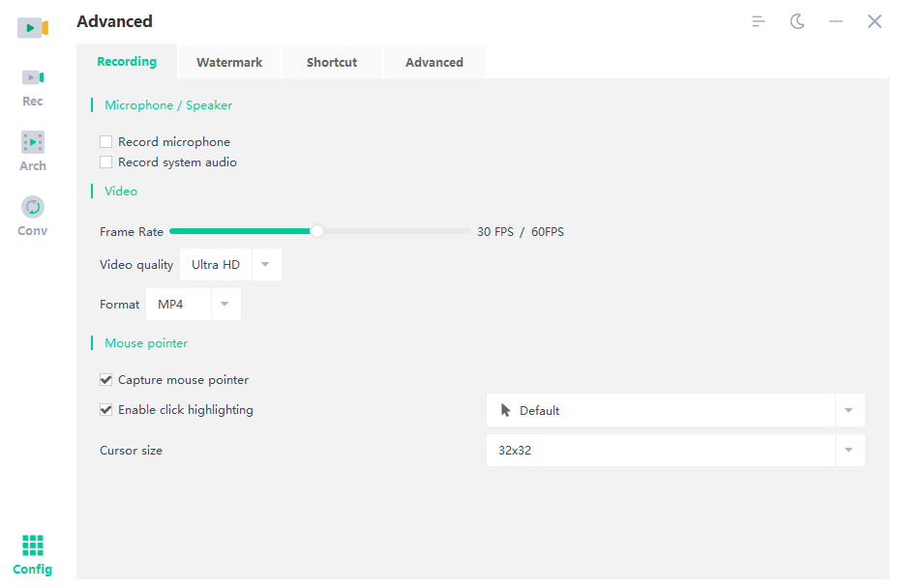Open the Advanced settings tab
The width and height of the screenshot is (898, 588).
coord(434,61)
